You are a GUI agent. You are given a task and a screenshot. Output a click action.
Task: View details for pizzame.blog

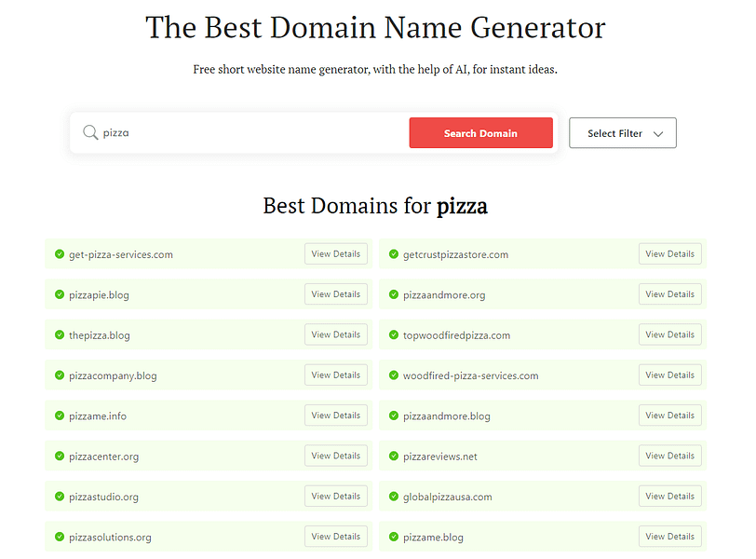tap(669, 537)
